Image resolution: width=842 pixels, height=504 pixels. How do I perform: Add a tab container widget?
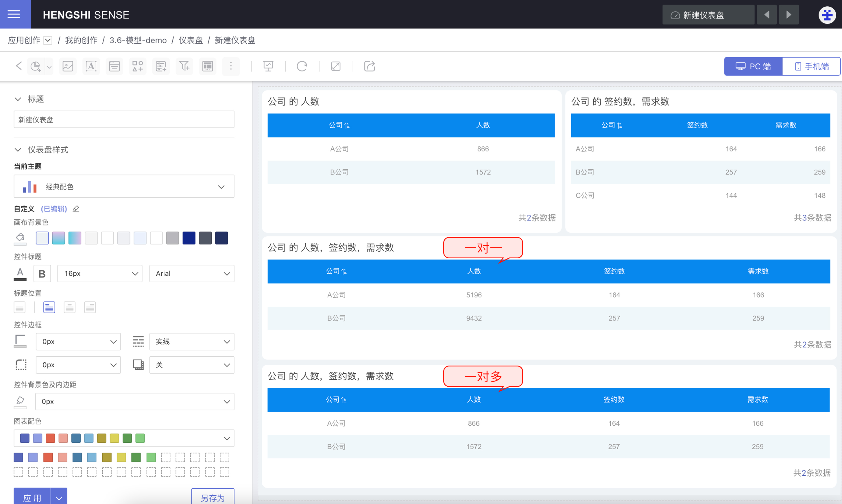click(x=208, y=66)
